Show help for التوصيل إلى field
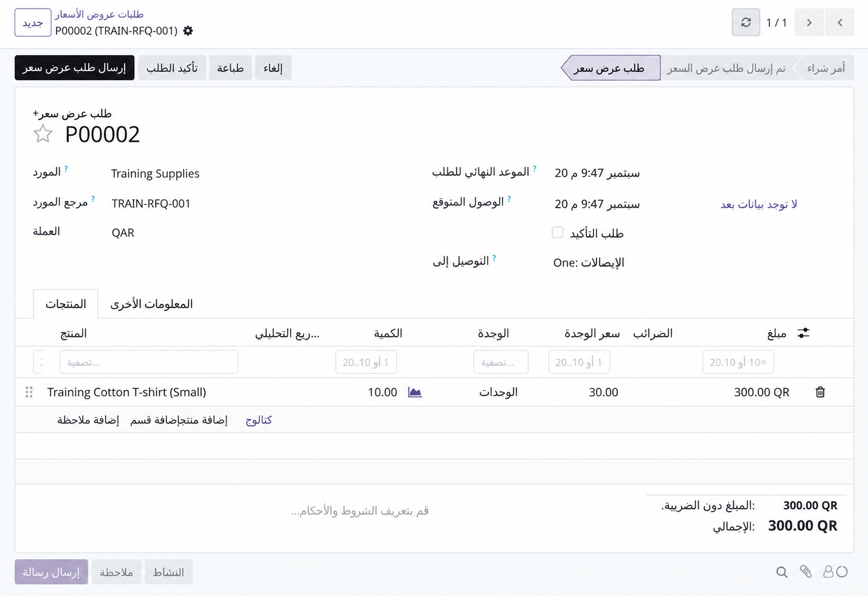The height and width of the screenshot is (596, 868). [494, 259]
